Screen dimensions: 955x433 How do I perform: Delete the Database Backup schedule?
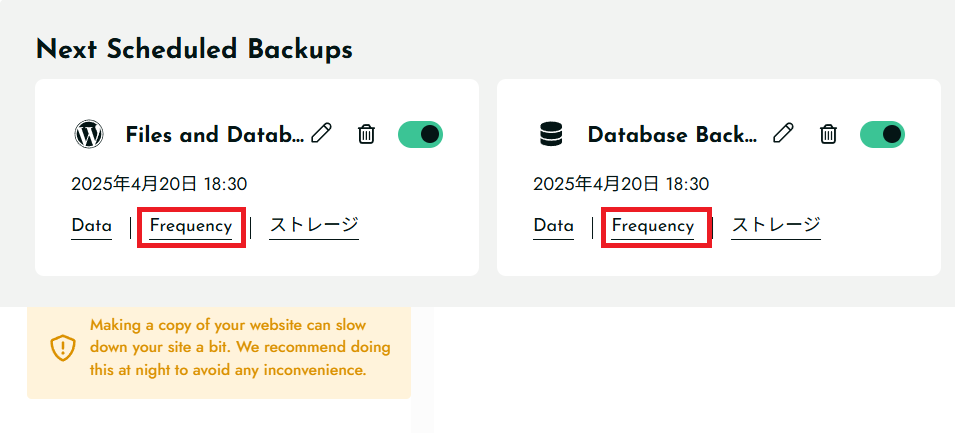pos(828,133)
